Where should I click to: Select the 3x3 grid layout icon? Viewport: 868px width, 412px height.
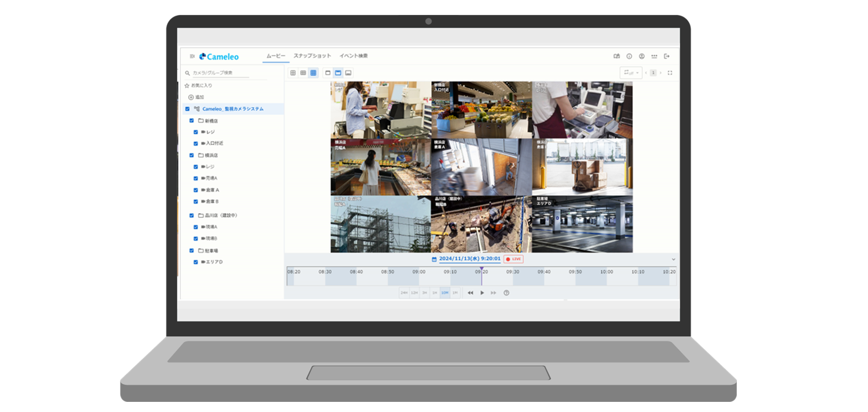click(x=303, y=73)
